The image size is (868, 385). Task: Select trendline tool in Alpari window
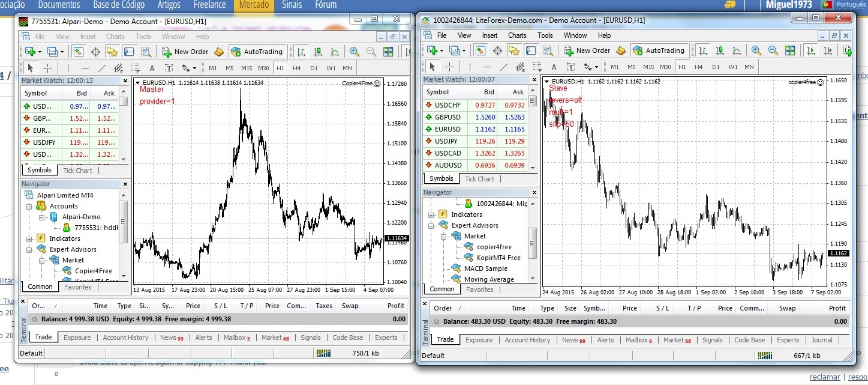pyautogui.click(x=102, y=68)
